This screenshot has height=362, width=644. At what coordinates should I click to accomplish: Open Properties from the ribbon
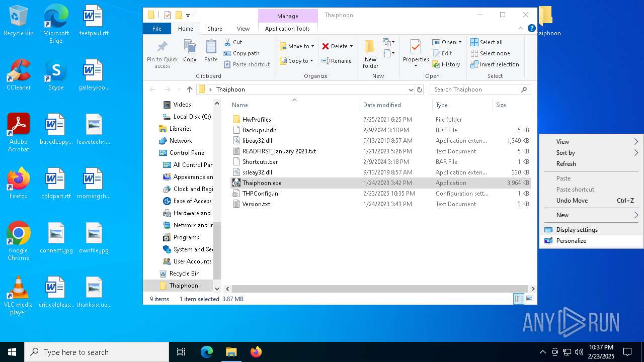click(x=416, y=53)
